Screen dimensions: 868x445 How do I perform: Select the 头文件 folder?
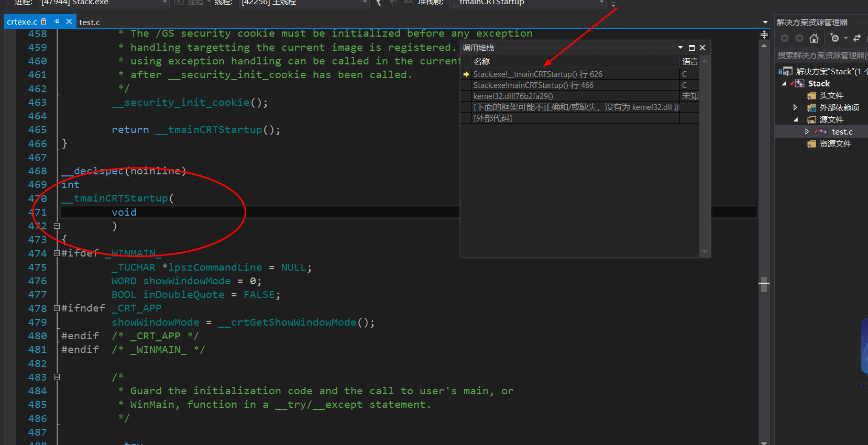[x=831, y=96]
